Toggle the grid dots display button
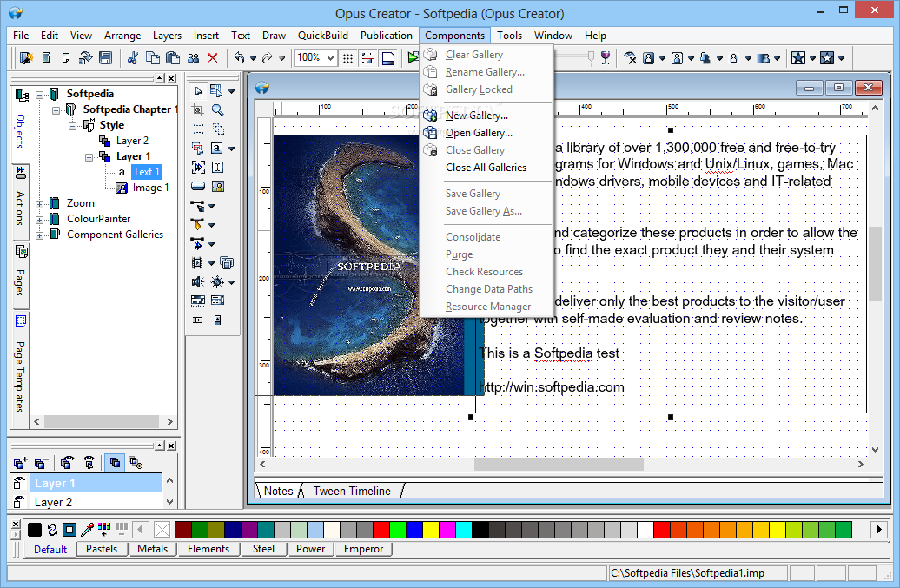 pos(347,58)
